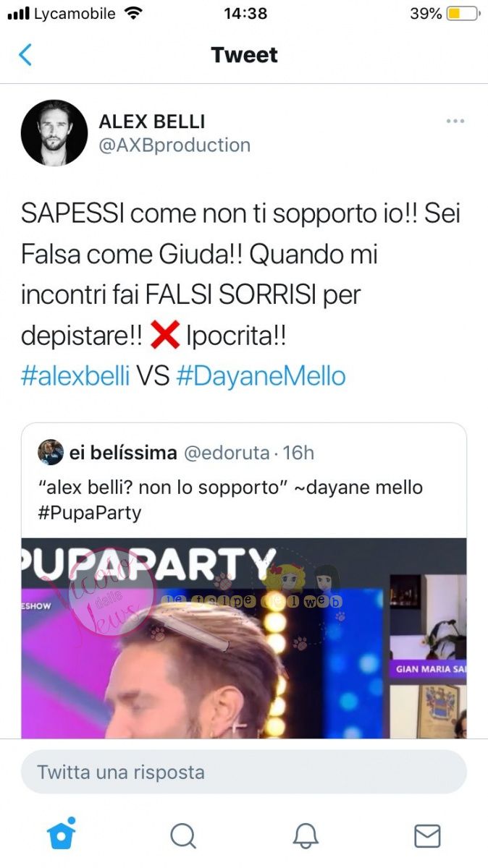The image size is (488, 868).
Task: Tap the battery indicator in status bar
Action: pyautogui.click(x=463, y=13)
